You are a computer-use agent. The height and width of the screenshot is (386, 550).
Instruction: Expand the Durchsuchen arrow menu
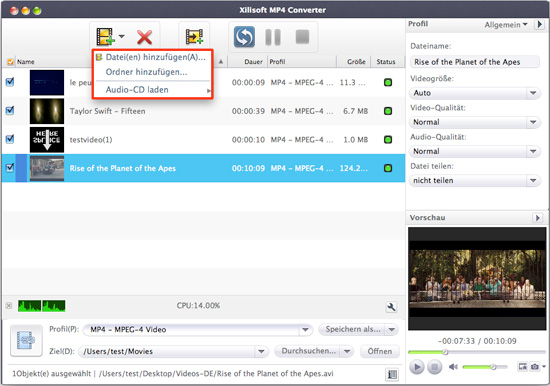[x=347, y=351]
